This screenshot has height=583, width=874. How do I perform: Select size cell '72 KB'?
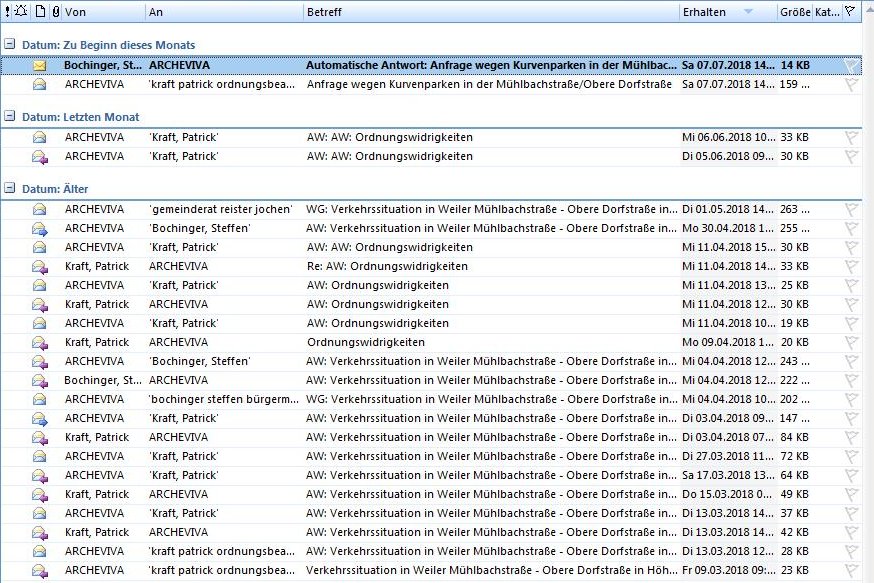tap(794, 456)
